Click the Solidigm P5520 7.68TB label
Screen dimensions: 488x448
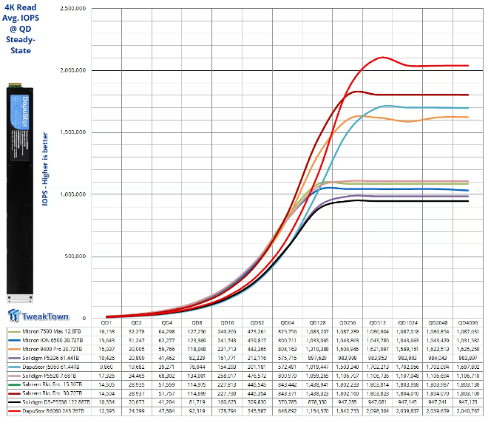tap(50, 376)
